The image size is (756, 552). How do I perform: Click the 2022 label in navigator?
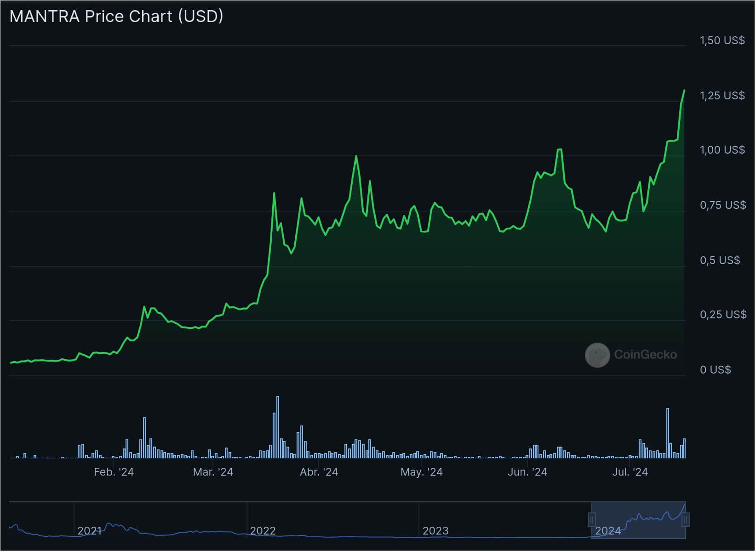pos(263,531)
